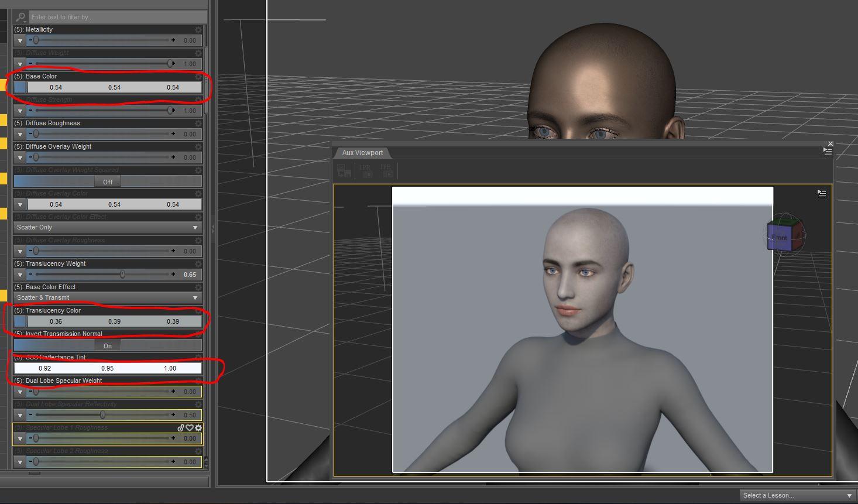The height and width of the screenshot is (504, 858).
Task: Open the Base Color Effect gear settings
Action: (x=198, y=287)
